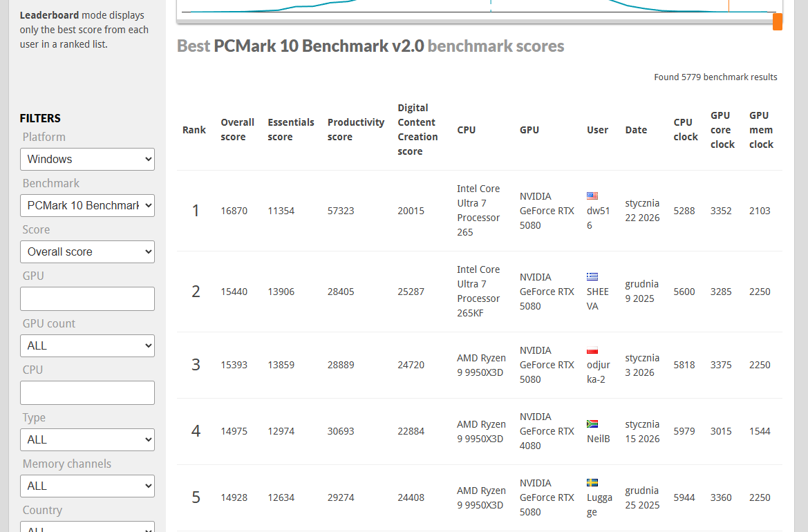808x532 pixels.
Task: Open user SHEEVA profile link
Action: pos(598,298)
